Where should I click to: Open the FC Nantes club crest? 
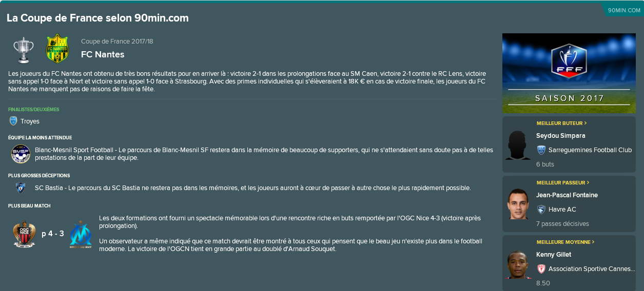tap(57, 49)
